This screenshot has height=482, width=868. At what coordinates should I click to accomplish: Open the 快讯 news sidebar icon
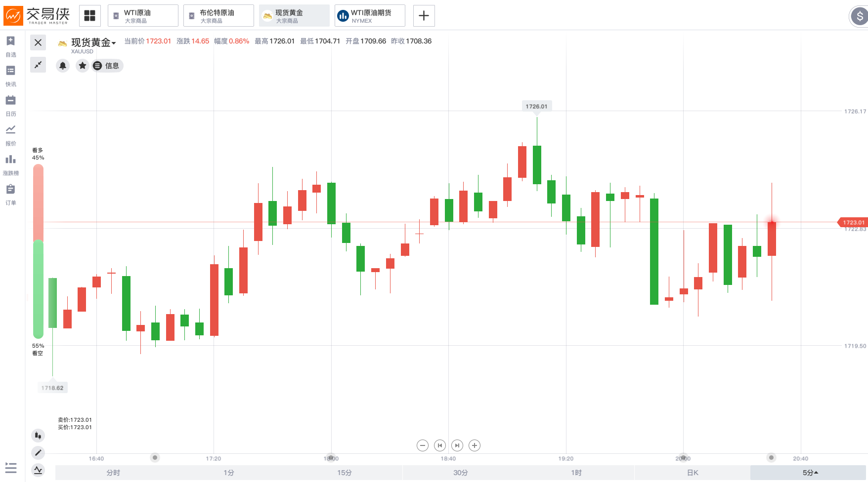pos(10,76)
